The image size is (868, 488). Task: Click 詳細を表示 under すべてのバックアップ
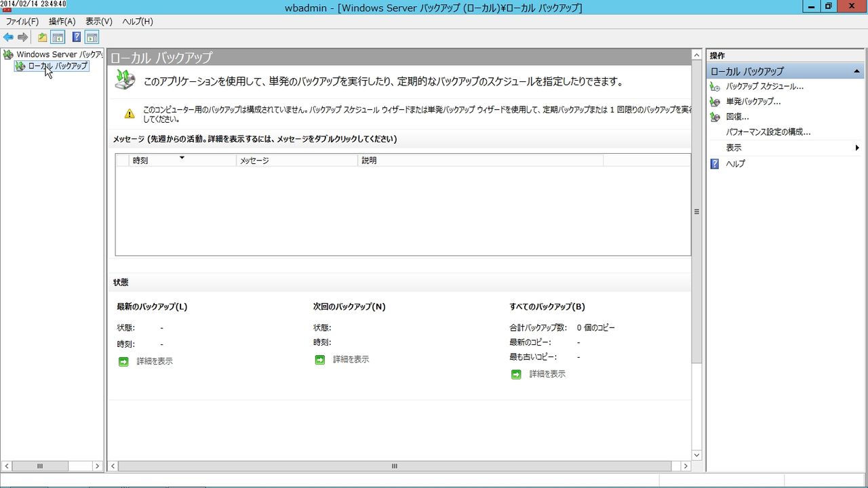pyautogui.click(x=547, y=374)
